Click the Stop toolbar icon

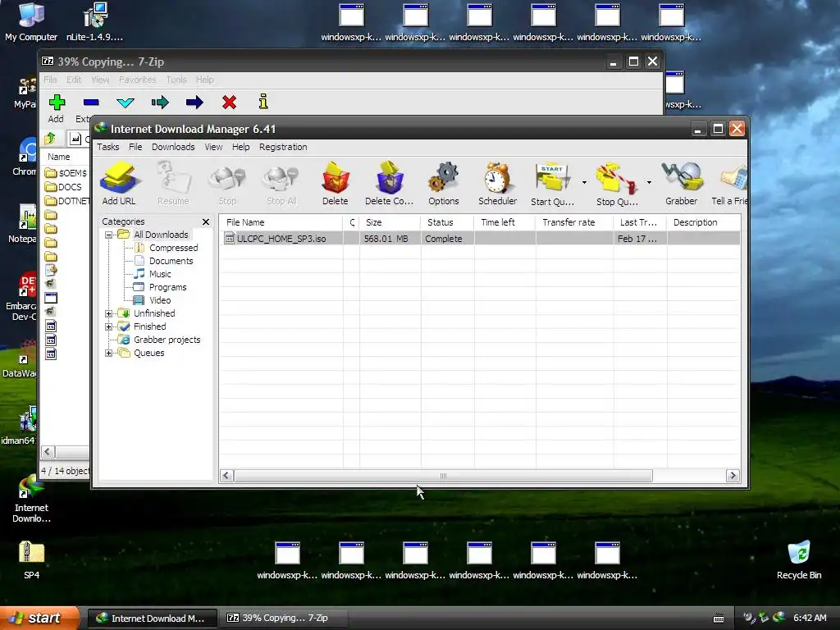(x=227, y=184)
